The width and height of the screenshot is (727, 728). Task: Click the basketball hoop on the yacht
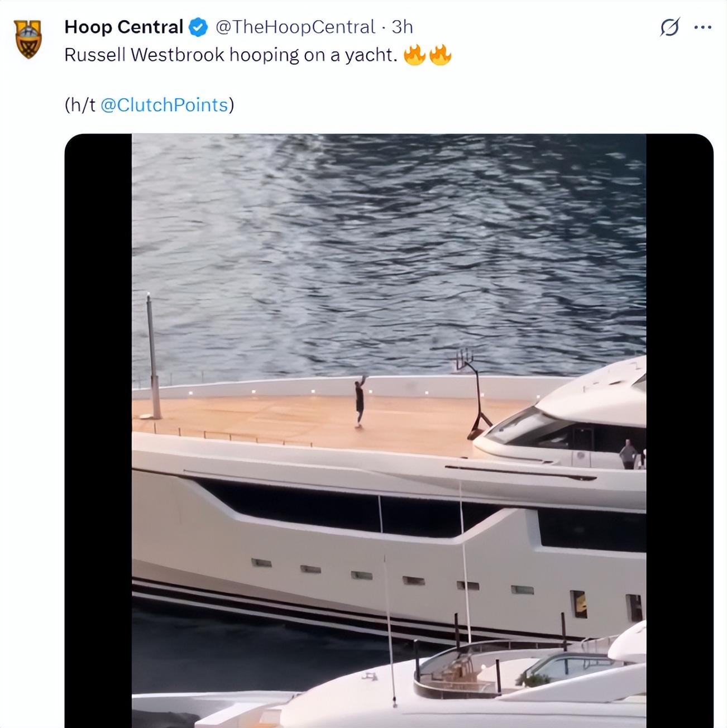click(x=472, y=394)
